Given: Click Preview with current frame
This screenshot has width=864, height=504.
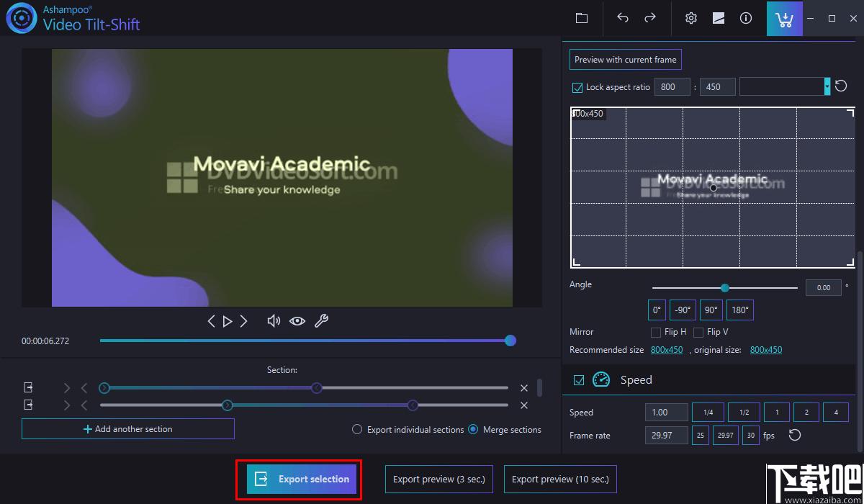Looking at the screenshot, I should [x=626, y=60].
